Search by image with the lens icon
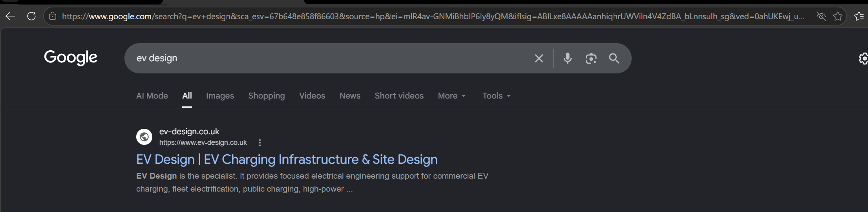 tap(591, 58)
